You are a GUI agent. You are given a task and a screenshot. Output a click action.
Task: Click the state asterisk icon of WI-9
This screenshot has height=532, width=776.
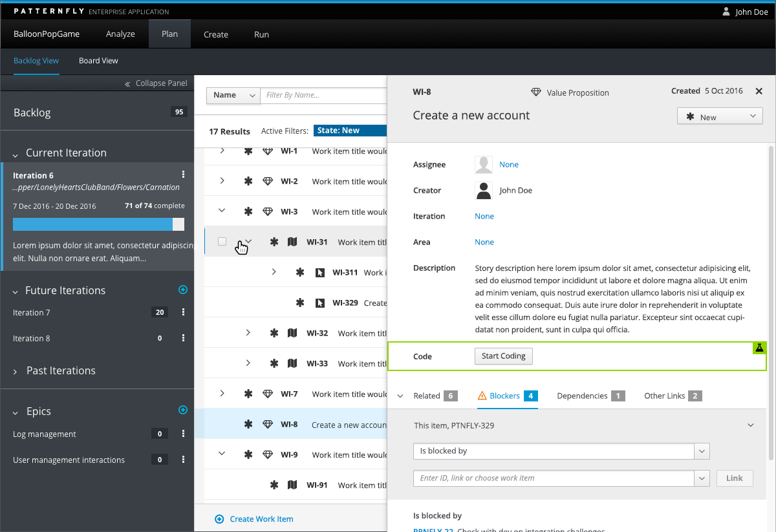tap(248, 454)
